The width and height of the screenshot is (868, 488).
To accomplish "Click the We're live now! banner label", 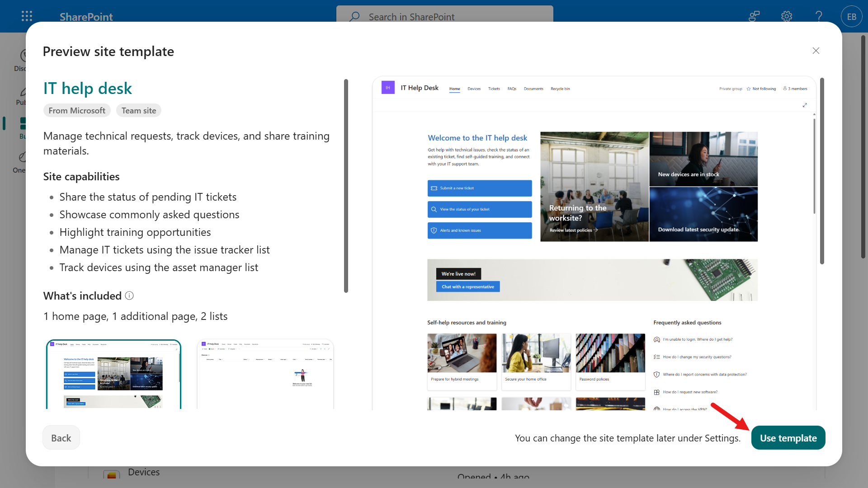I will click(x=458, y=274).
